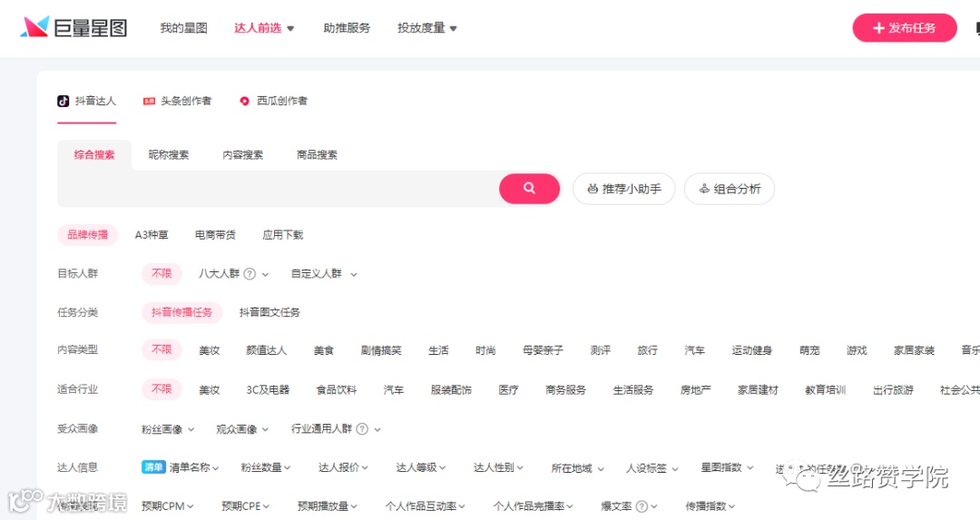This screenshot has width=980, height=520.
Task: Open 我的星图 in top navigation
Action: pyautogui.click(x=183, y=28)
